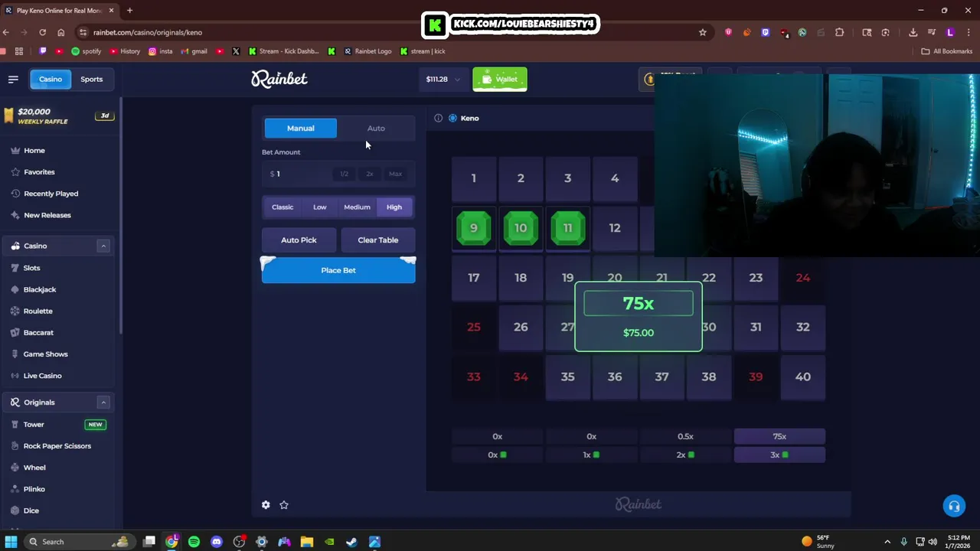Open File Explorer from the taskbar
Screen dimensions: 980x551
point(306,542)
